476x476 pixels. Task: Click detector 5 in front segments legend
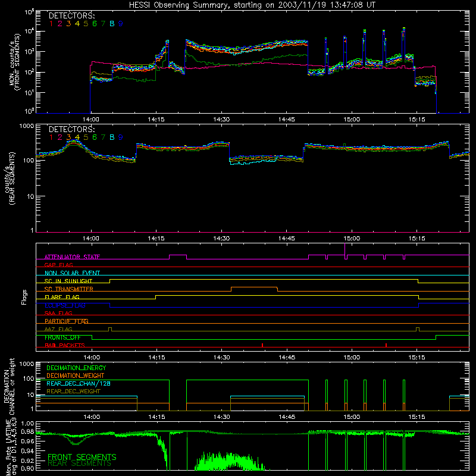click(x=86, y=24)
